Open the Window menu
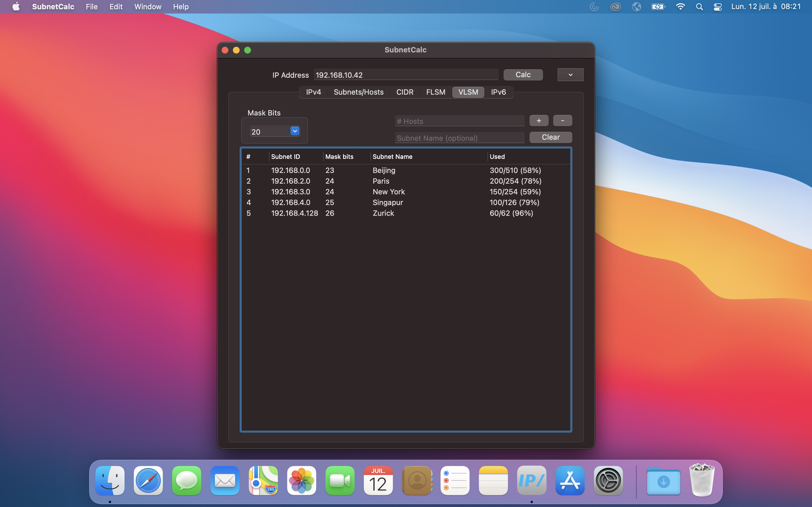The image size is (812, 507). coord(147,6)
